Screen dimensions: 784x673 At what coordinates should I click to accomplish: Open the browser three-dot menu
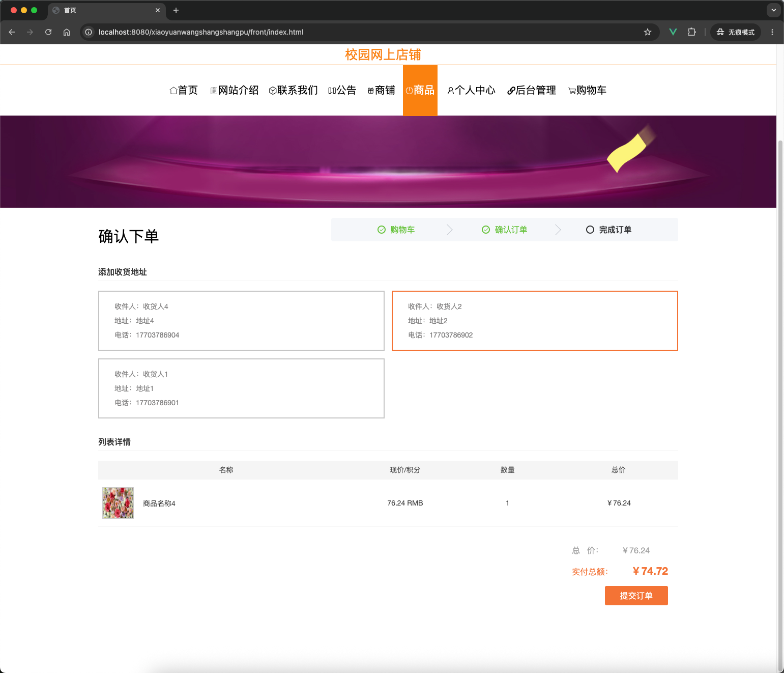coord(772,32)
